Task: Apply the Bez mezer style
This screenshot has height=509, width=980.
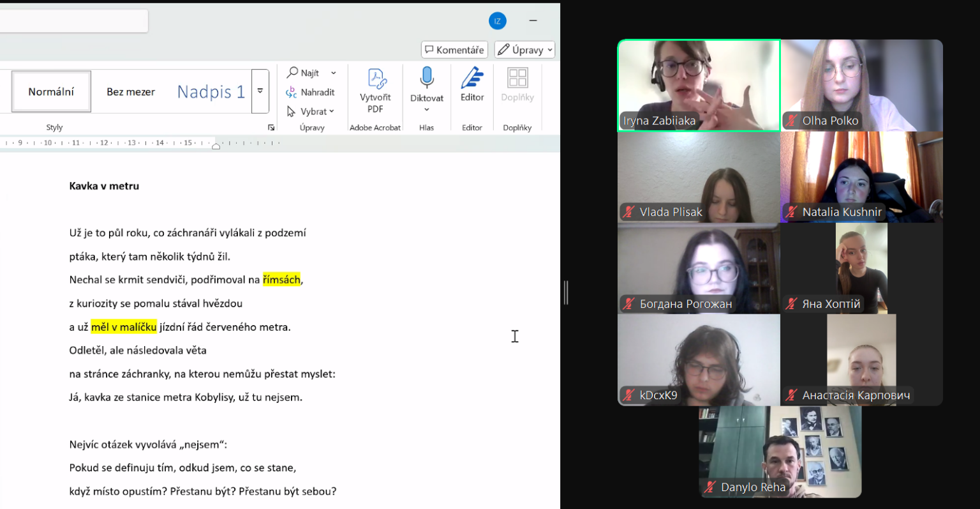Action: pyautogui.click(x=131, y=91)
